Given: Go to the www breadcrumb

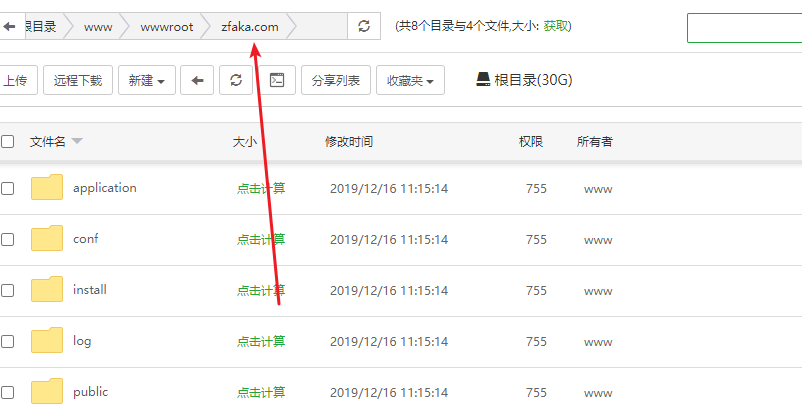Looking at the screenshot, I should coord(98,27).
